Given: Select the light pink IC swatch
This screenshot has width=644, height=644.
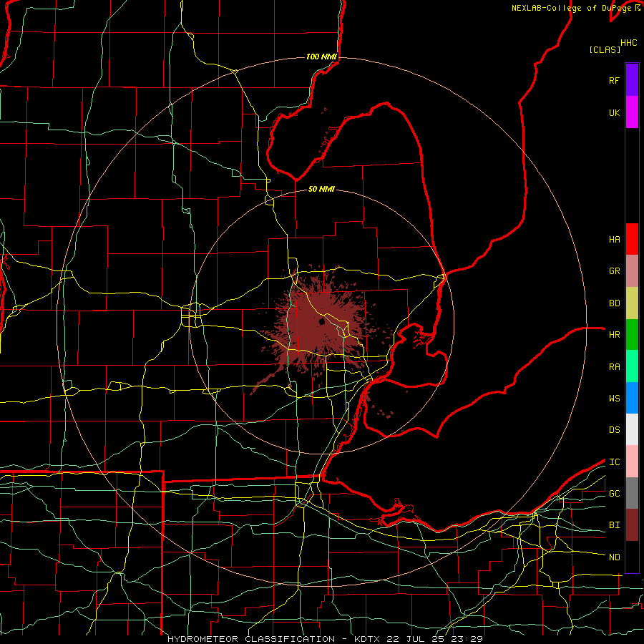Looking at the screenshot, I should point(632,462).
